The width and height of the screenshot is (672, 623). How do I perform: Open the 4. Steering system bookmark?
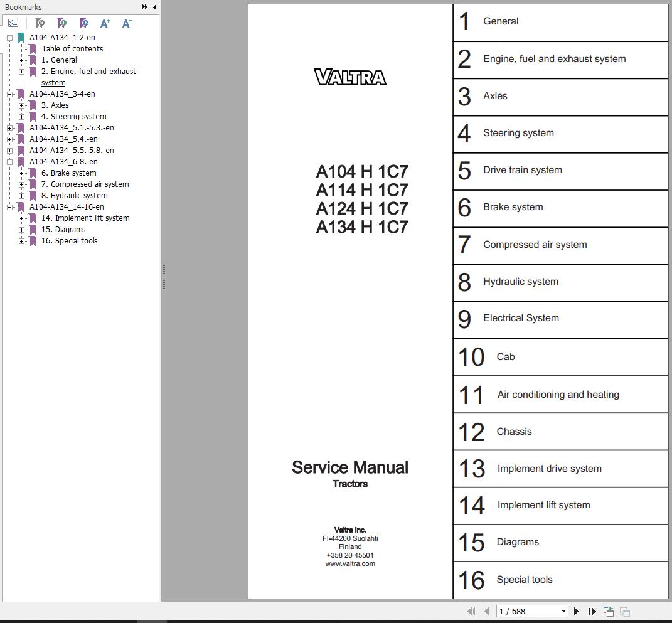[x=73, y=117]
